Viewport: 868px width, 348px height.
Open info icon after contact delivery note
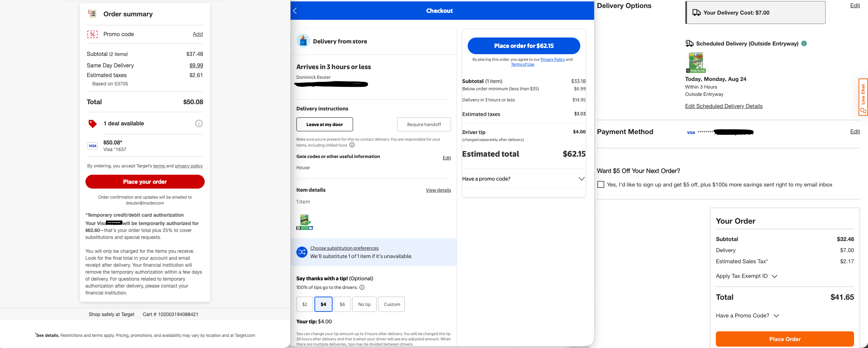click(352, 145)
